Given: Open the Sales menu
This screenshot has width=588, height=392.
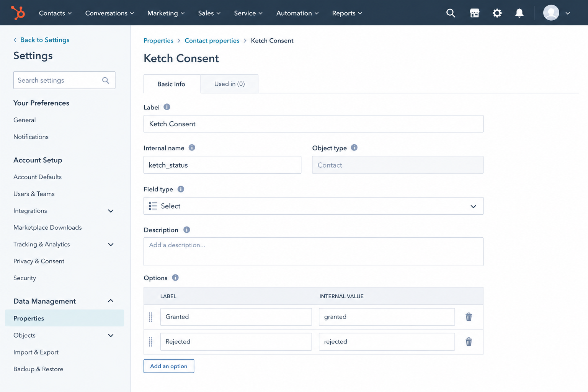Looking at the screenshot, I should 209,13.
